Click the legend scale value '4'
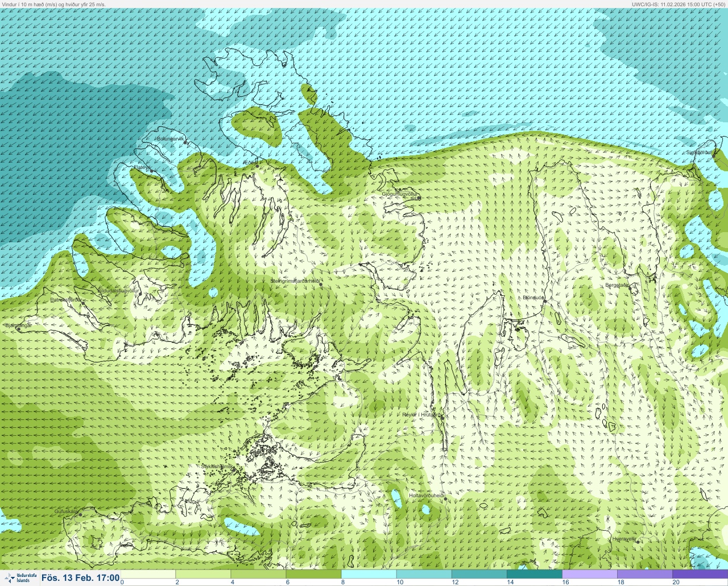The width and height of the screenshot is (728, 586). [232, 582]
